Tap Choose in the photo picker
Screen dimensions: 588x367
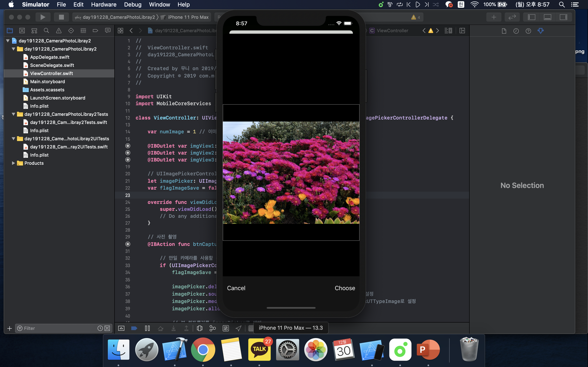[345, 288]
